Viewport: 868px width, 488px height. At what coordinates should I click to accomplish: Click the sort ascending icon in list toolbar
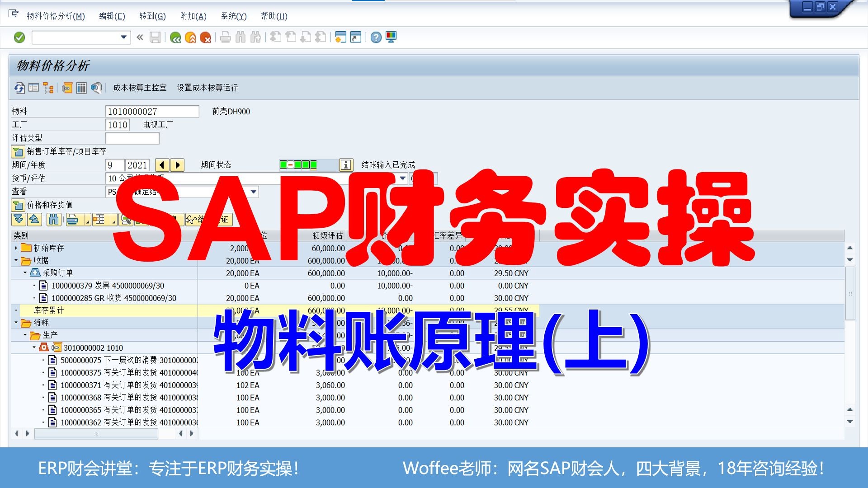[x=34, y=221]
